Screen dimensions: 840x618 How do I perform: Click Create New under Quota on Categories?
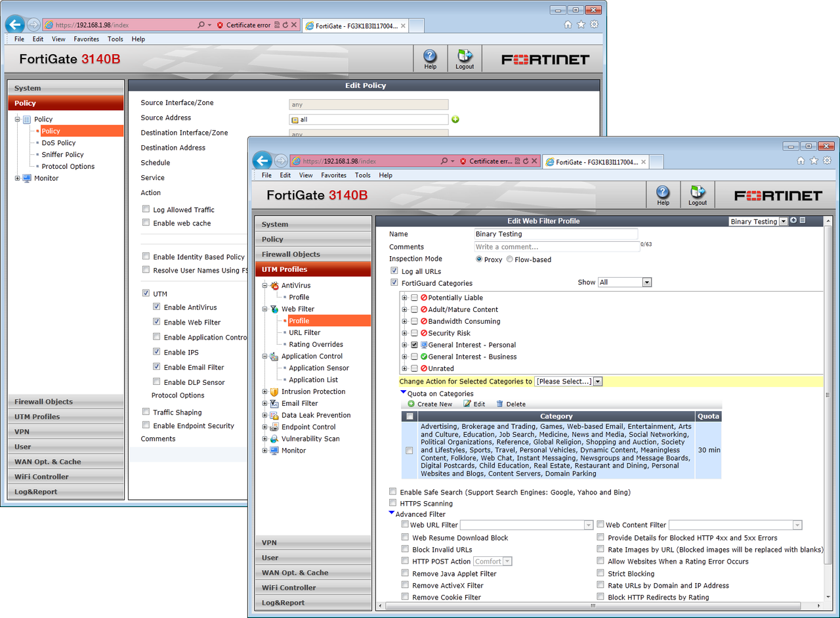tap(430, 405)
